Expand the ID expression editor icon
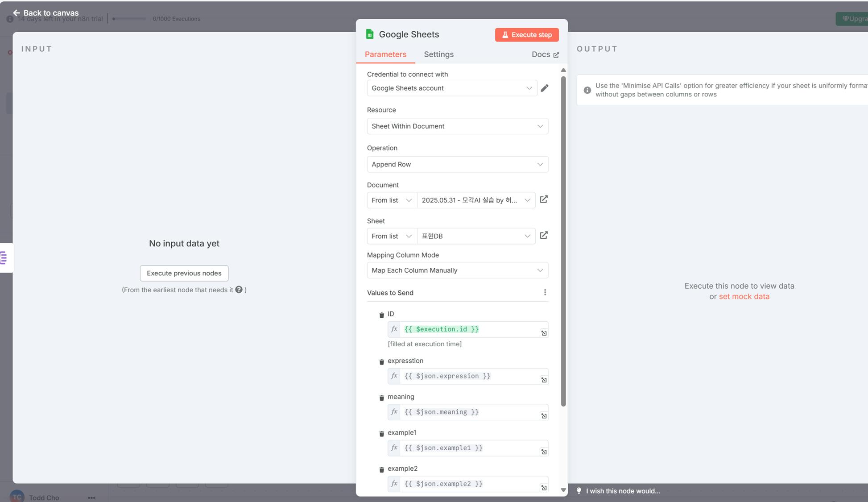 click(544, 333)
